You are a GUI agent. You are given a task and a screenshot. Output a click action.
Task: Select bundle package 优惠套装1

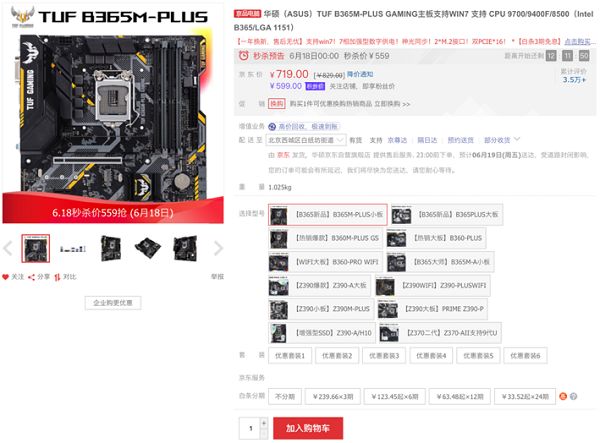[290, 356]
